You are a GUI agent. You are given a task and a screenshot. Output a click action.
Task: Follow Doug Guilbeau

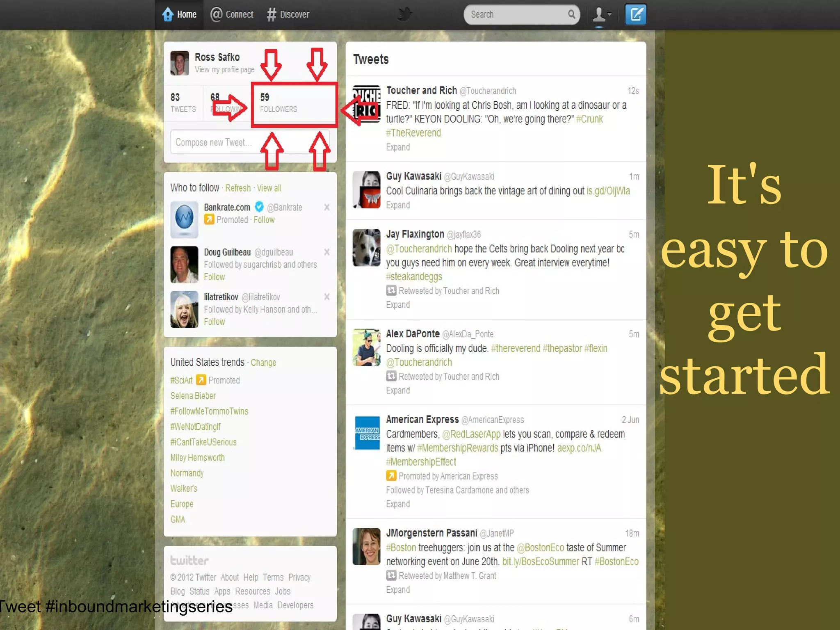(x=215, y=277)
